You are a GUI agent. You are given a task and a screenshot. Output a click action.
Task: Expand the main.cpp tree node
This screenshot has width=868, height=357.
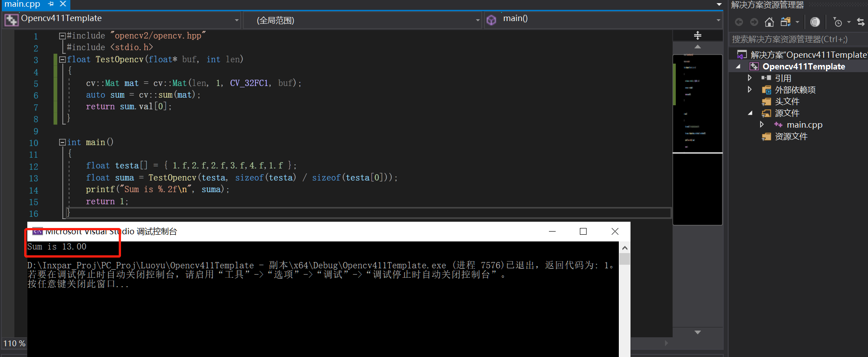761,125
